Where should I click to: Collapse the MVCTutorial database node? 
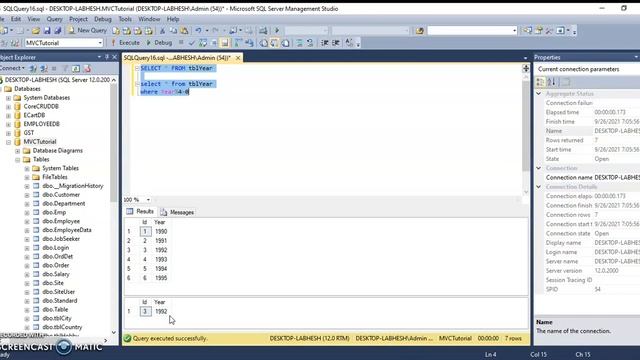[x=8, y=142]
